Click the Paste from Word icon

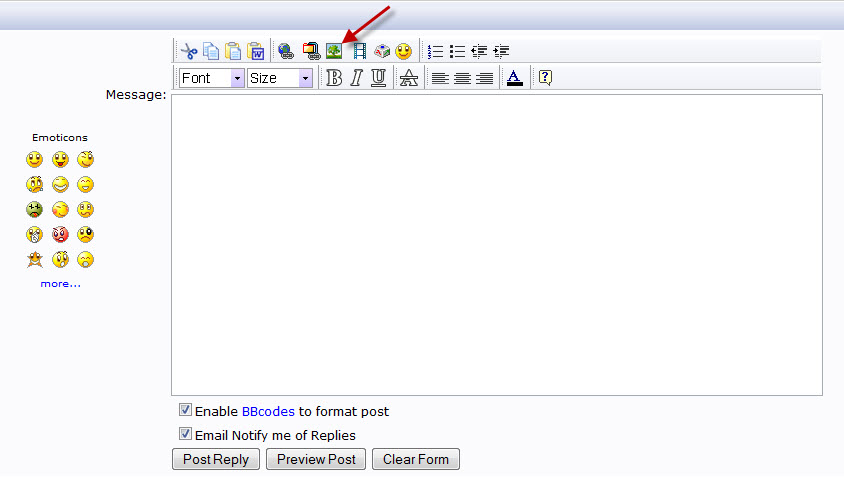[x=256, y=51]
